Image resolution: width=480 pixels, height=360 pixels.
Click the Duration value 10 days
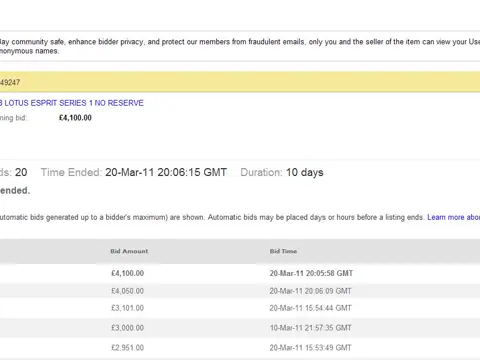[305, 172]
